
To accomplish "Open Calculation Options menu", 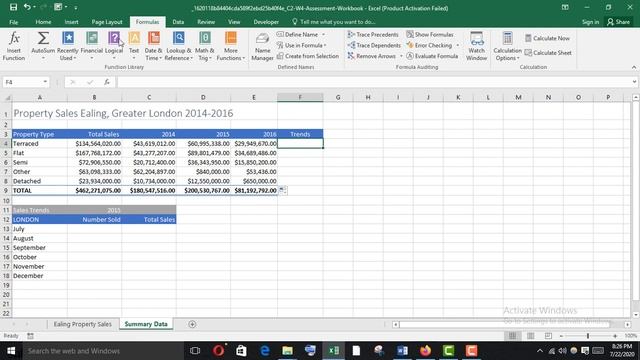I will pos(507,46).
